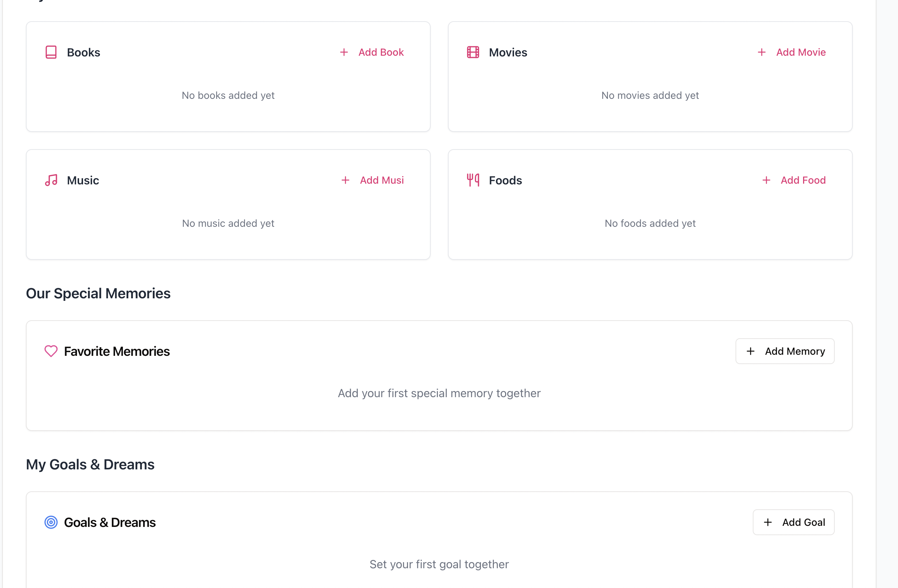This screenshot has height=588, width=898.
Task: Click the plus icon next to Add Movie
Action: 761,52
